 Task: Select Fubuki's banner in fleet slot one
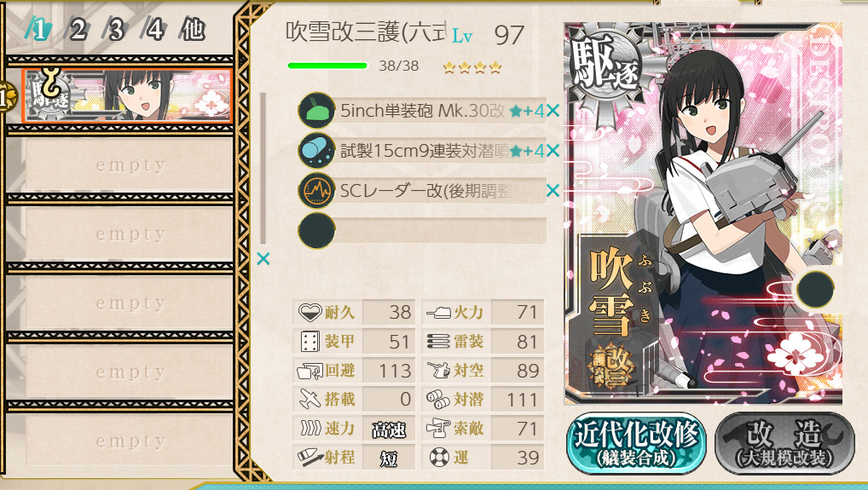click(127, 95)
